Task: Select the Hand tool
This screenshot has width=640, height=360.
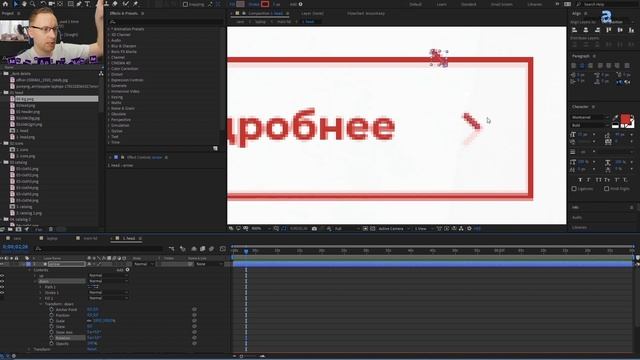Action: coord(24,4)
